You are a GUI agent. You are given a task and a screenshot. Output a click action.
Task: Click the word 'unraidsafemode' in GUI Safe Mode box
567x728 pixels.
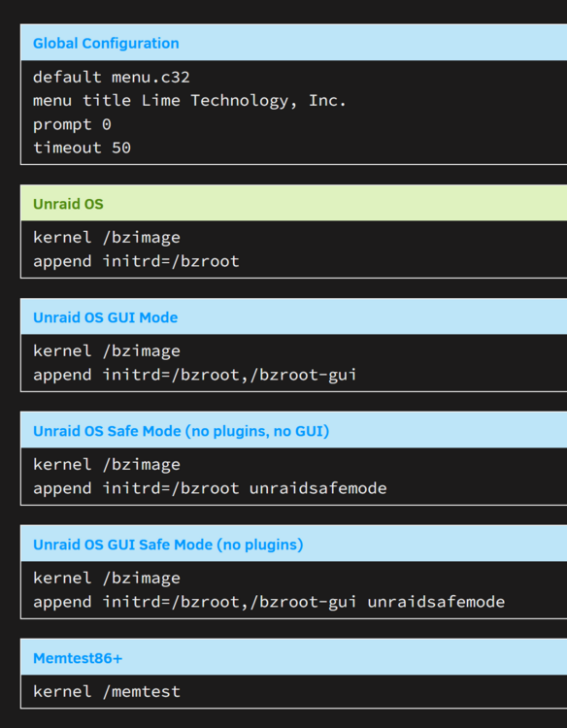[x=436, y=602]
